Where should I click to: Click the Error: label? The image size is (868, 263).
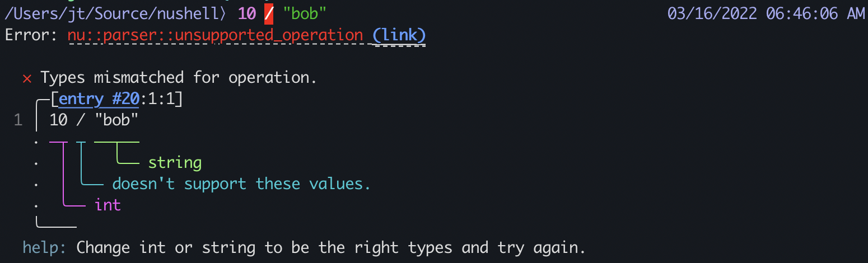31,36
